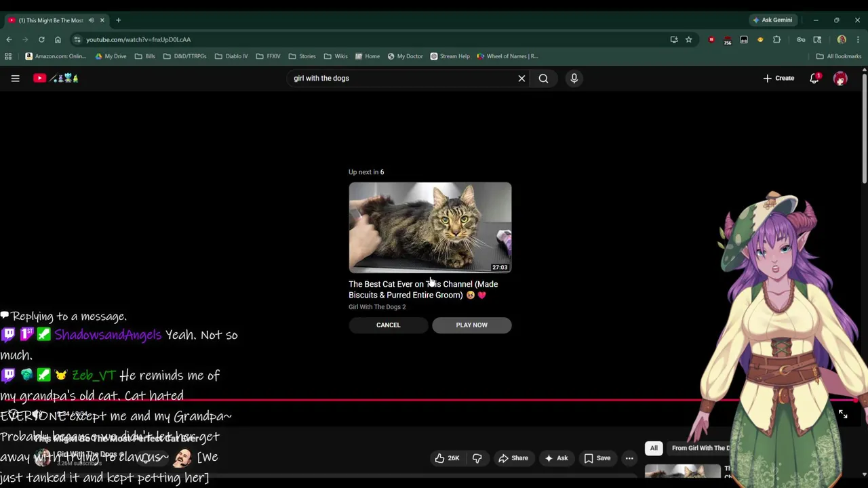View site information icon in address bar

coord(77,39)
